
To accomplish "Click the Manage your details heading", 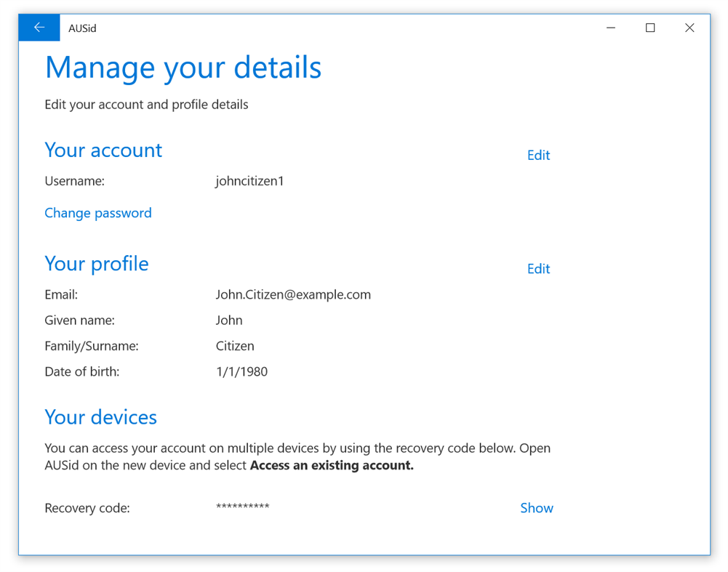I will [183, 67].
